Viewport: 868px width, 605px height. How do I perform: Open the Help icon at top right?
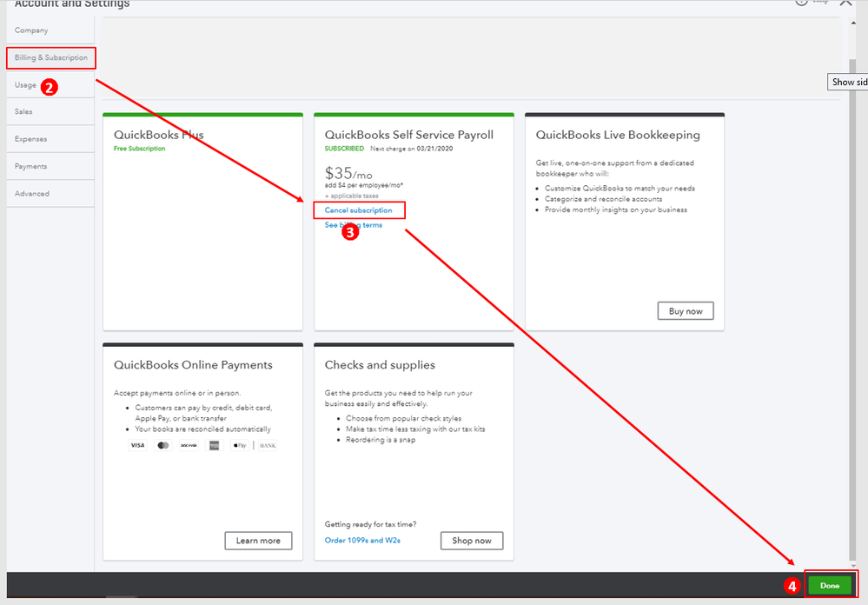(802, 2)
